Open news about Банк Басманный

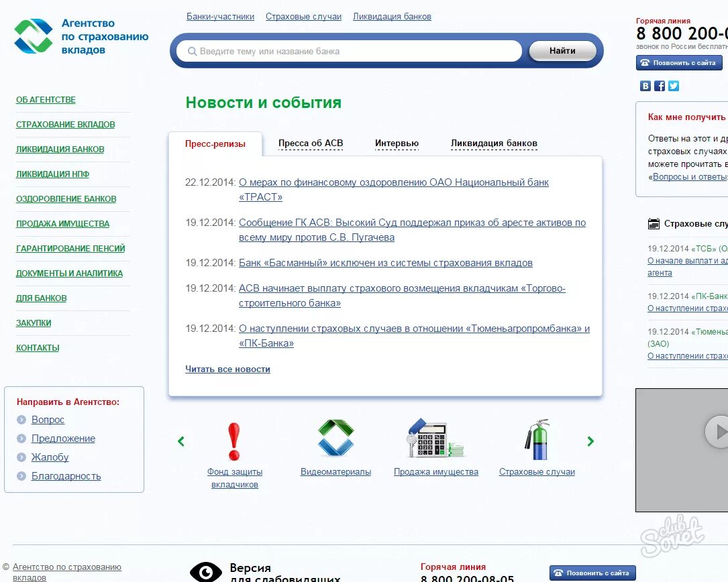click(385, 263)
